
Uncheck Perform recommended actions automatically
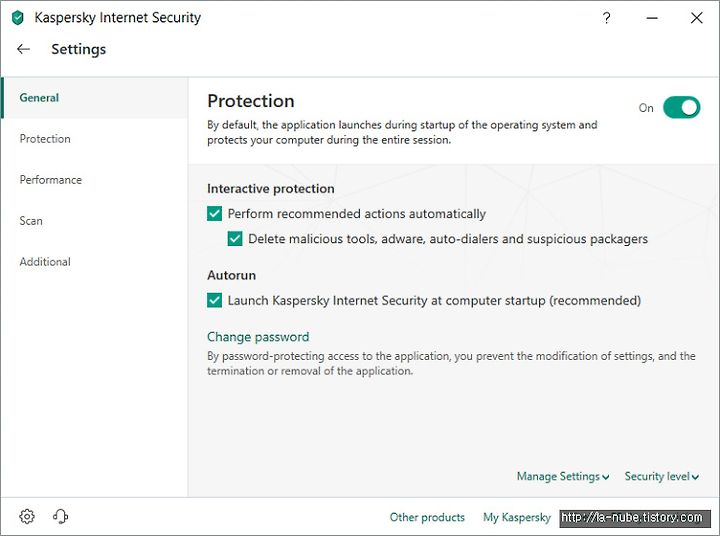click(x=214, y=214)
